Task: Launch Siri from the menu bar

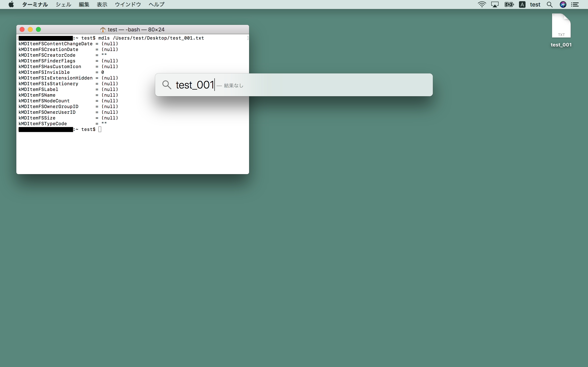Action: (x=563, y=4)
